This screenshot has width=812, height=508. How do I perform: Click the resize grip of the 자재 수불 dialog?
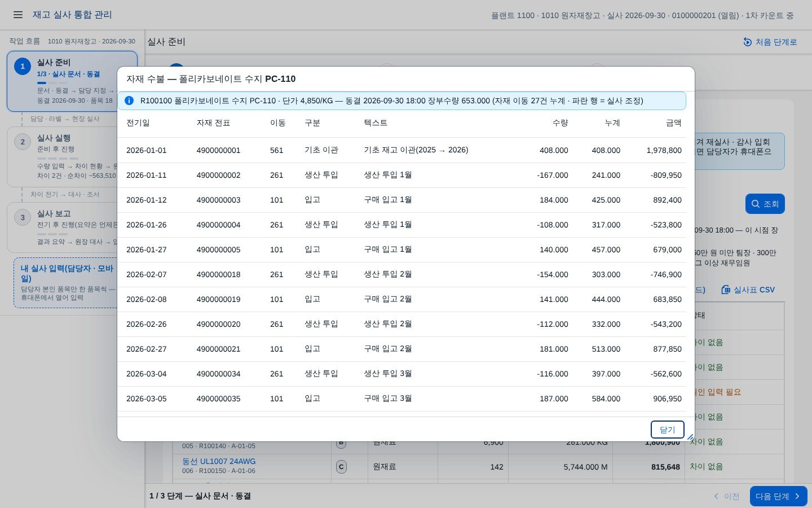click(690, 436)
